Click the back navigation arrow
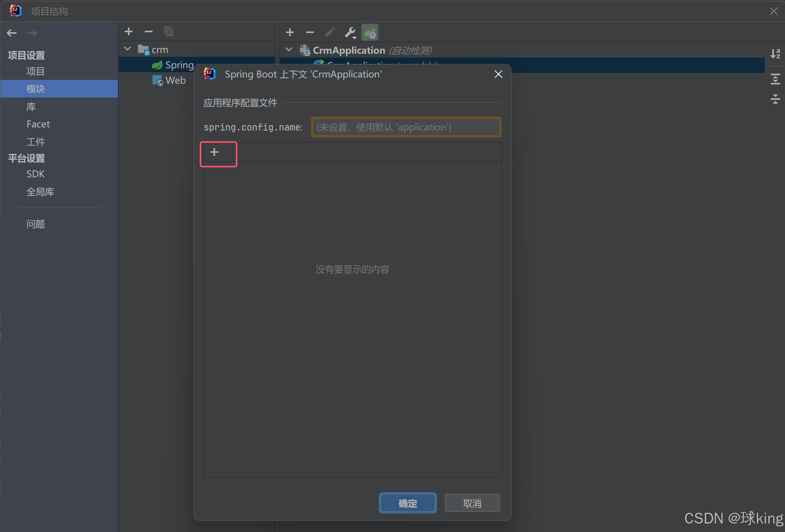 [12, 33]
